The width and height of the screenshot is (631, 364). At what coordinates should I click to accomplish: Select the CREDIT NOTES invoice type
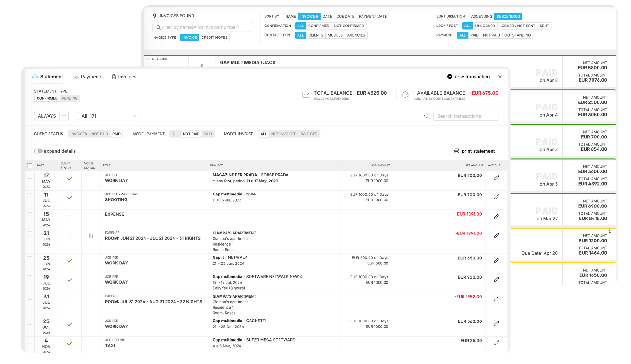(x=215, y=38)
